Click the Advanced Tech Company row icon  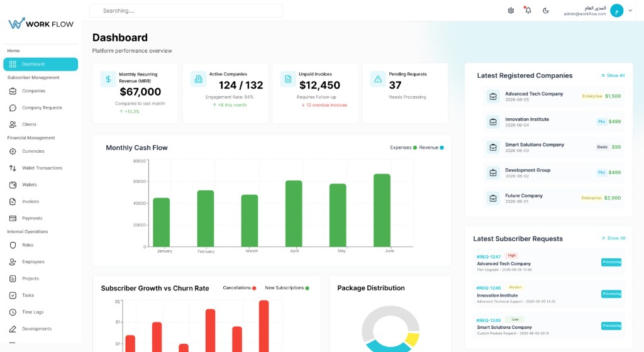pos(493,96)
